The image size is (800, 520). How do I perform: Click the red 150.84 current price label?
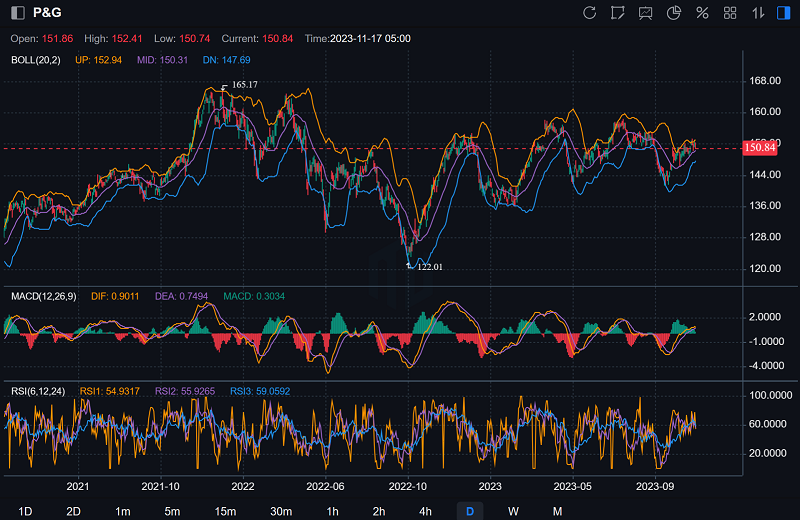[x=760, y=148]
